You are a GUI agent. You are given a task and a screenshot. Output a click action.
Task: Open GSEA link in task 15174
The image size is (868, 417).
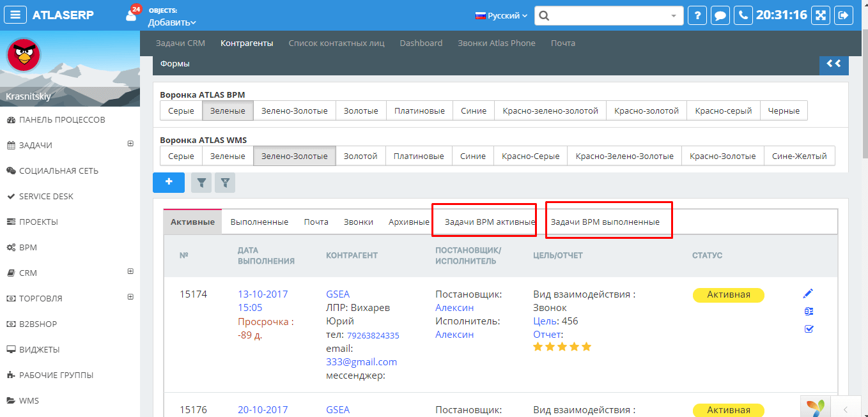pos(338,294)
